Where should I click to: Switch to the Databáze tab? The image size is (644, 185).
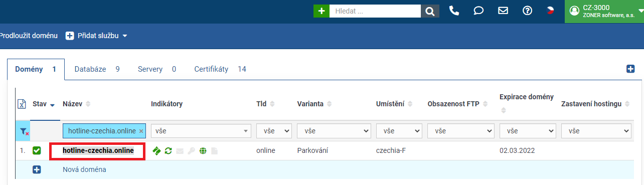(x=97, y=69)
